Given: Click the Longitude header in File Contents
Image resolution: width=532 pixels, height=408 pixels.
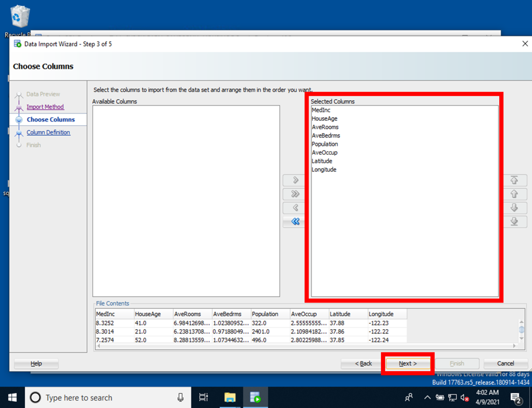Looking at the screenshot, I should (387, 314).
